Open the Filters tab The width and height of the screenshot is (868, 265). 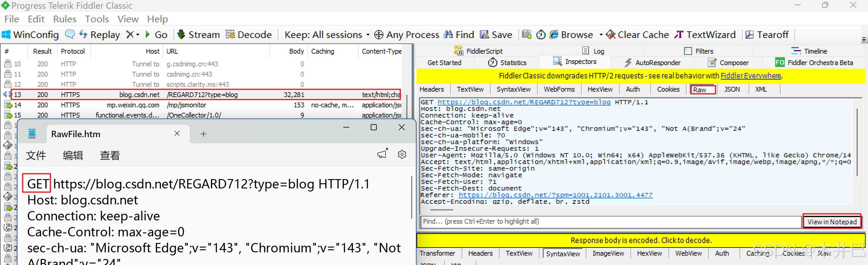[x=699, y=51]
